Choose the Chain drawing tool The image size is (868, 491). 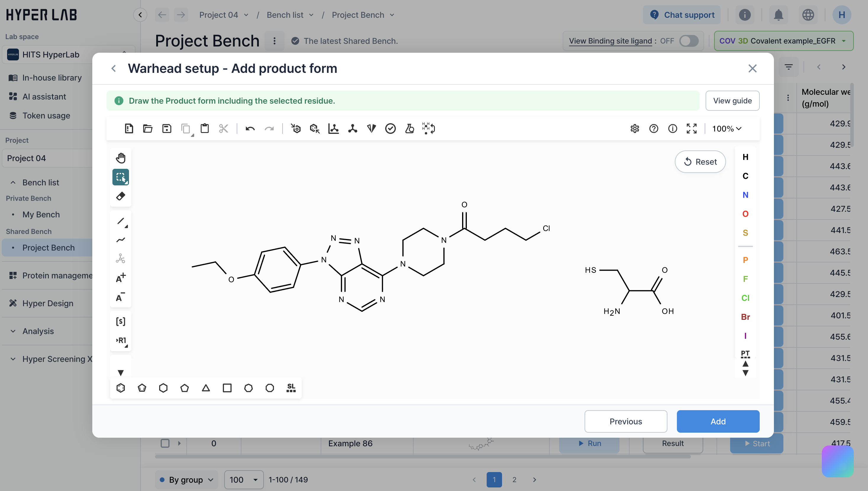click(x=121, y=240)
